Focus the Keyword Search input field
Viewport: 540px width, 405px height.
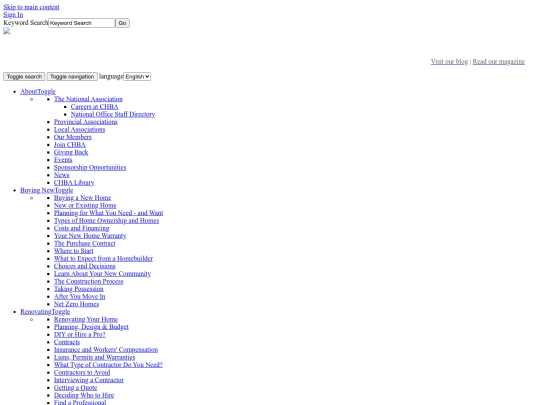click(82, 23)
